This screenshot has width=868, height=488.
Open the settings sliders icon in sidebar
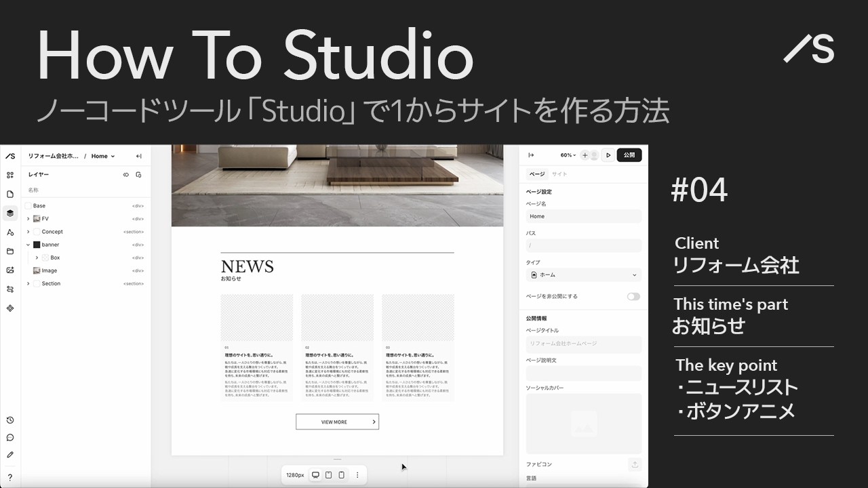coord(10,289)
